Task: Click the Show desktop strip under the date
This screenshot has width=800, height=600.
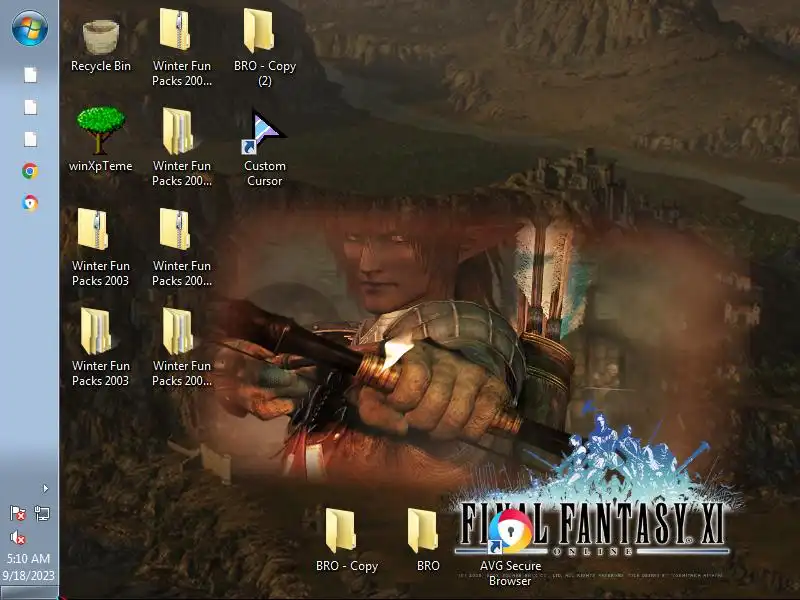Action: [29, 592]
